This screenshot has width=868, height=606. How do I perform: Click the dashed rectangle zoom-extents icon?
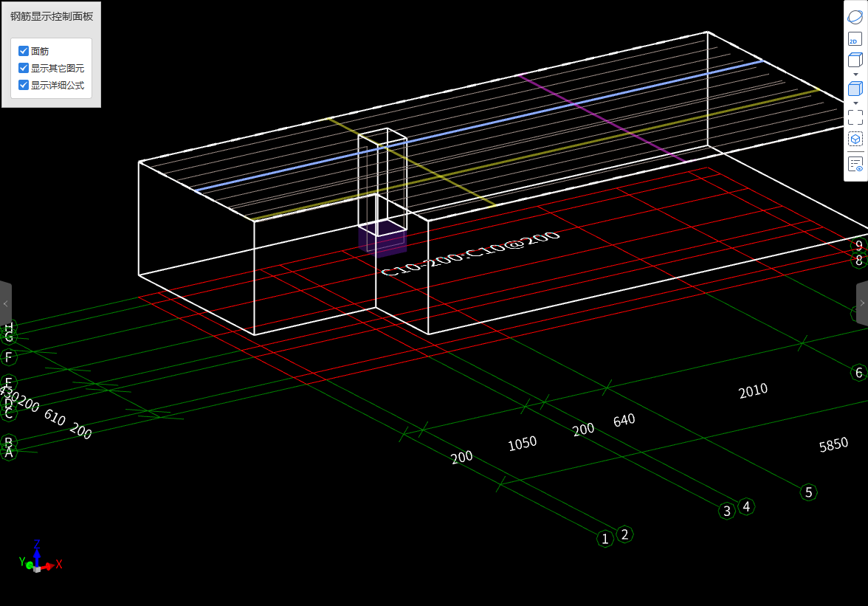pyautogui.click(x=855, y=117)
